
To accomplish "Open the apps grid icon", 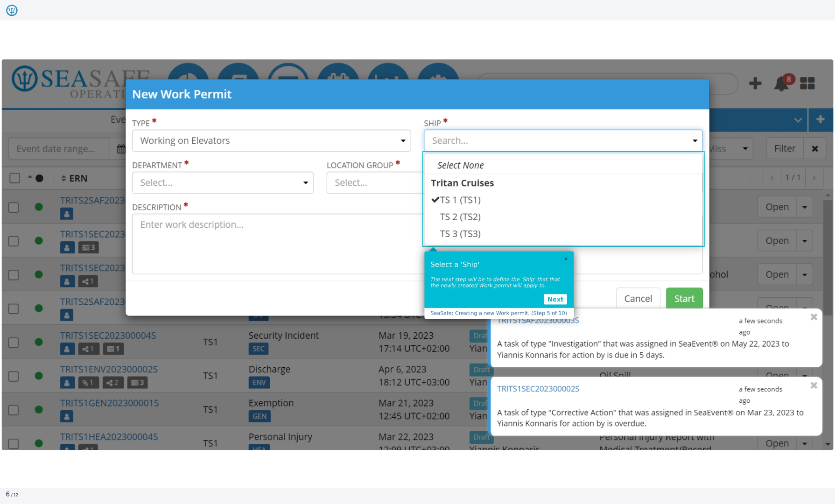I will pyautogui.click(x=807, y=84).
